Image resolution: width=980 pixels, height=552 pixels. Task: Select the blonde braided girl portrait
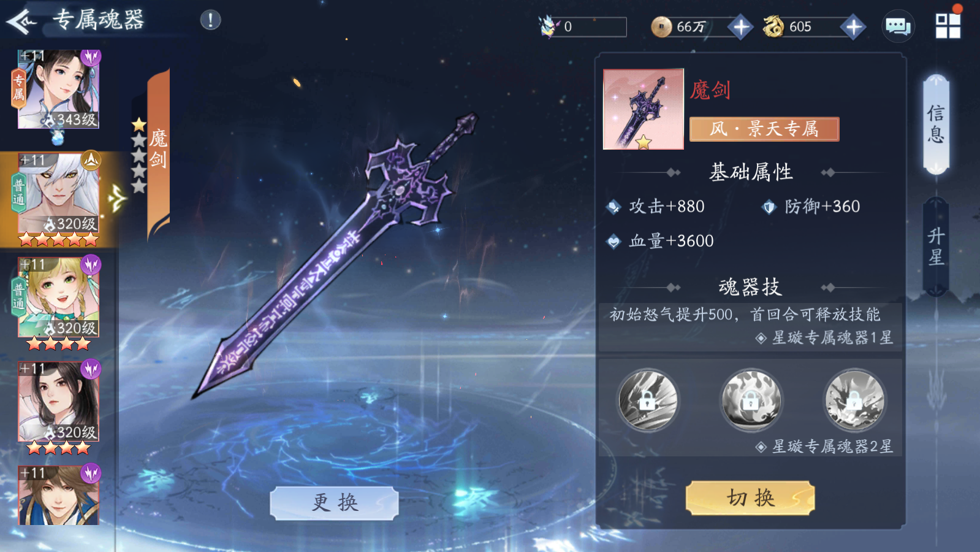click(58, 301)
